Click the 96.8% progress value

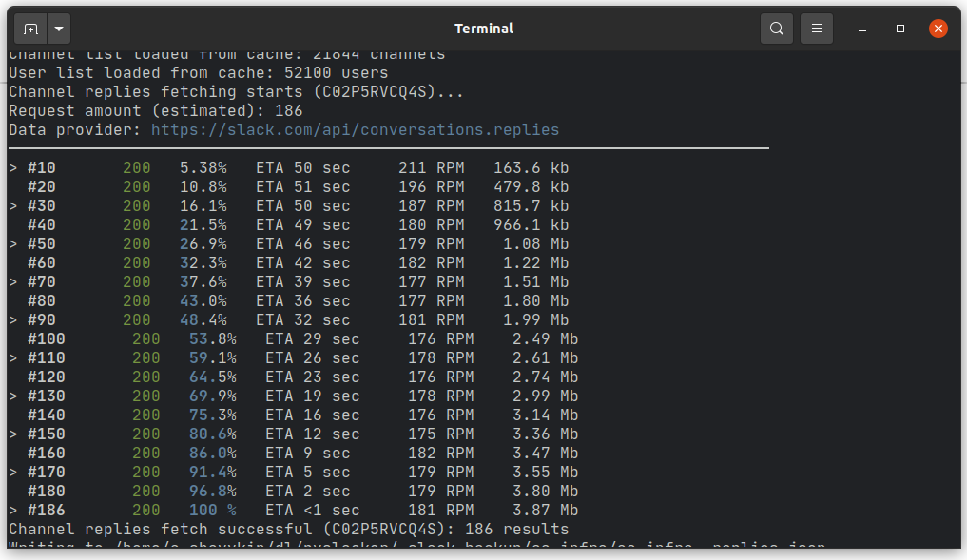(213, 492)
